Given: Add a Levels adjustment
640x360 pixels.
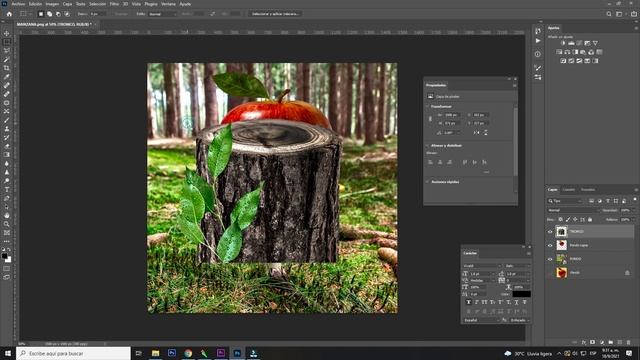Looking at the screenshot, I should coord(571,43).
